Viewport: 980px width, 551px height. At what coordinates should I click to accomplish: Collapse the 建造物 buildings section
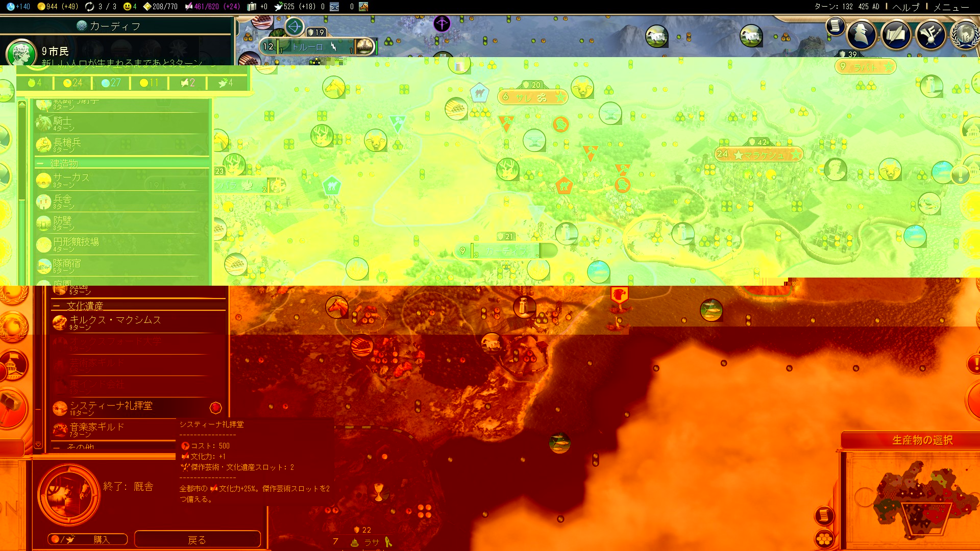point(122,163)
